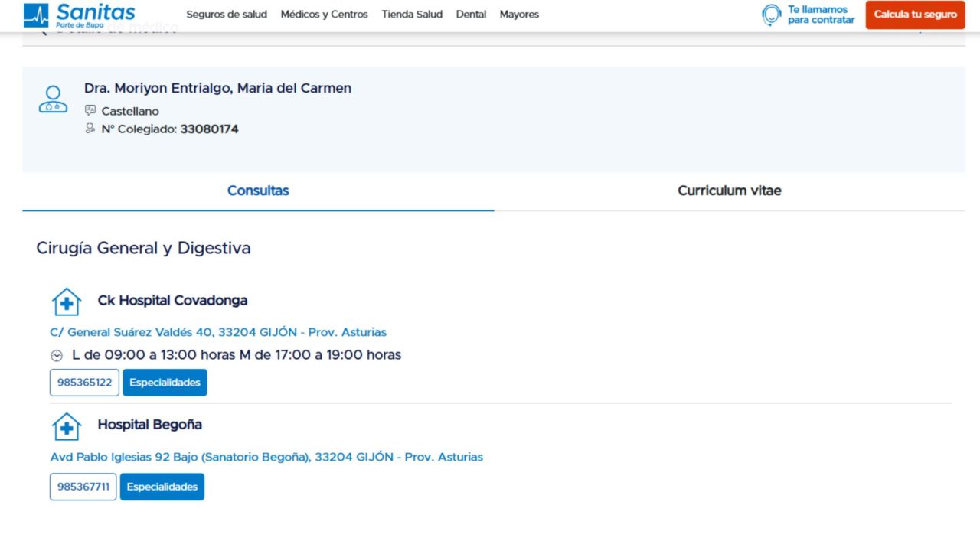Click the Nº Colegiado stethoscope icon

[x=90, y=129]
